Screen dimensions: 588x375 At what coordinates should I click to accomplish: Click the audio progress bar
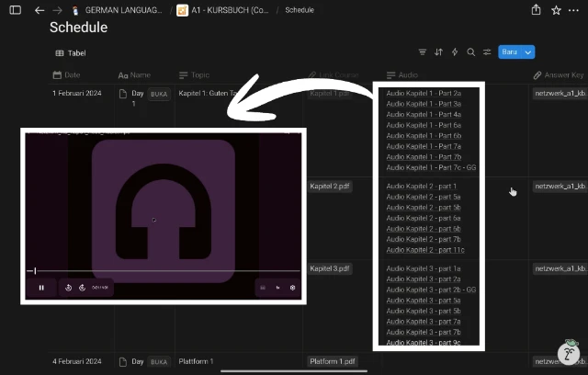coord(165,271)
